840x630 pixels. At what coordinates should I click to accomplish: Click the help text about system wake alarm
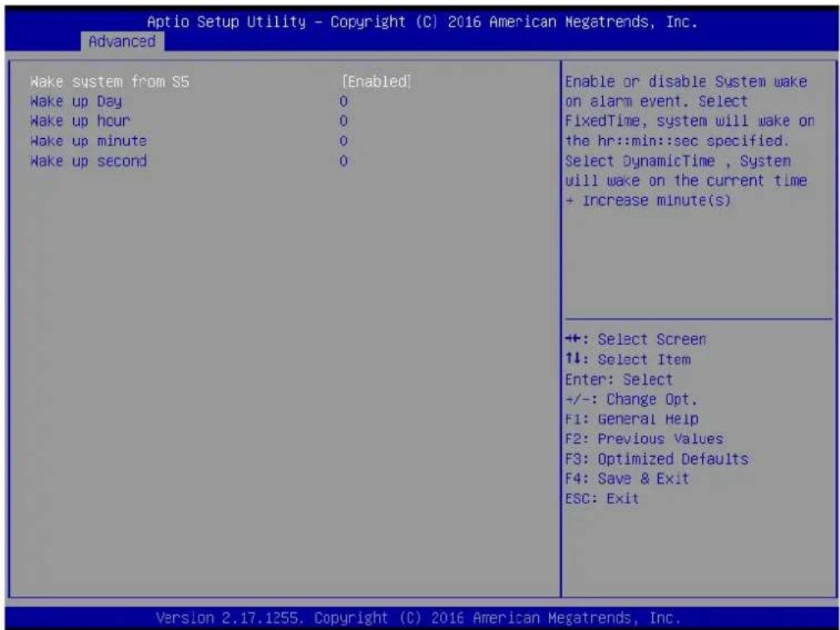point(690,141)
